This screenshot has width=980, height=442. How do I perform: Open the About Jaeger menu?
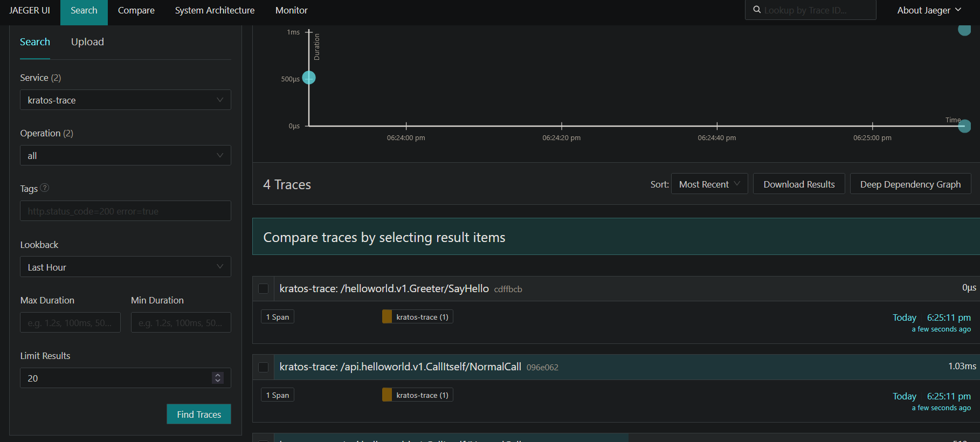pyautogui.click(x=929, y=10)
